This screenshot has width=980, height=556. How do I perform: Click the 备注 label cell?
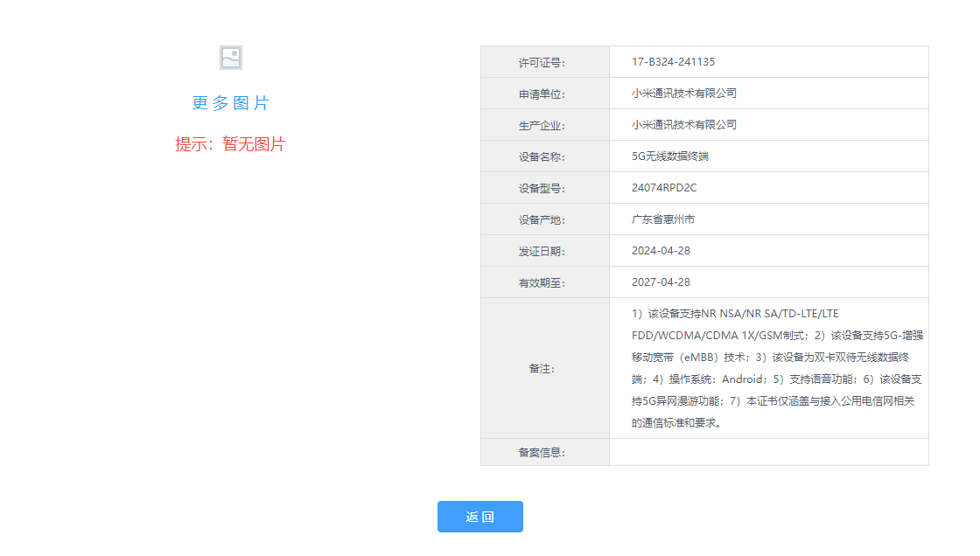pyautogui.click(x=545, y=368)
